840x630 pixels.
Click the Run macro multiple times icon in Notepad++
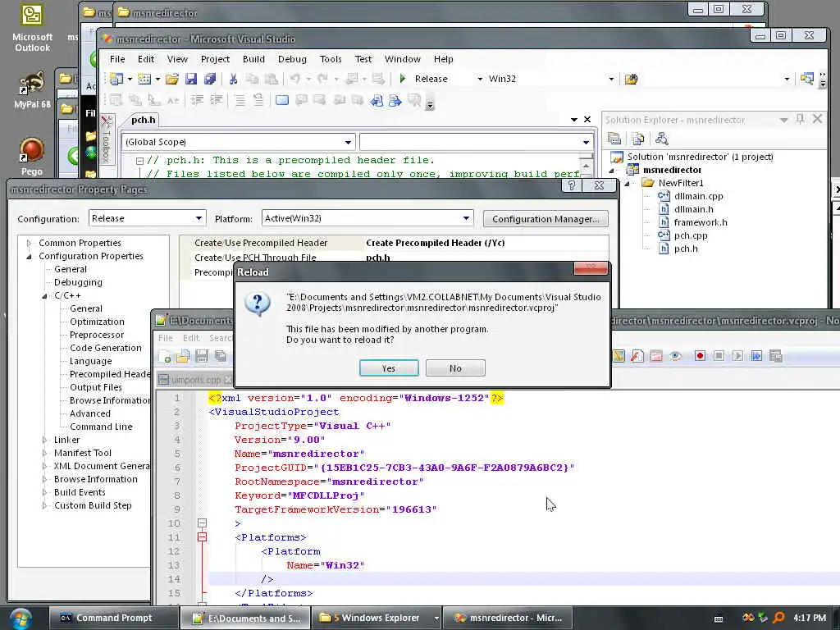[x=756, y=356]
